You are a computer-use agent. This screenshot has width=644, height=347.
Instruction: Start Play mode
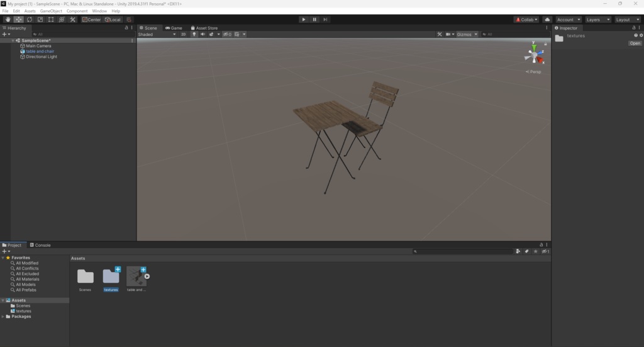pyautogui.click(x=304, y=20)
